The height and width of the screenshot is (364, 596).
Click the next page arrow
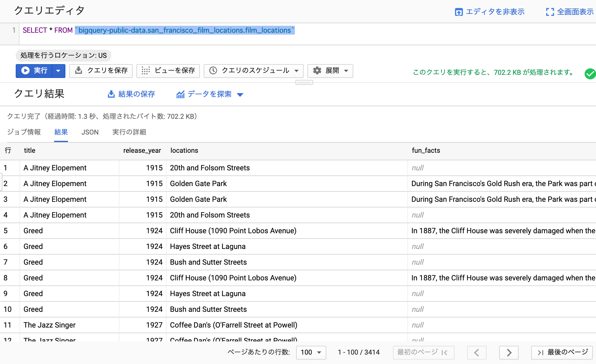(x=509, y=352)
